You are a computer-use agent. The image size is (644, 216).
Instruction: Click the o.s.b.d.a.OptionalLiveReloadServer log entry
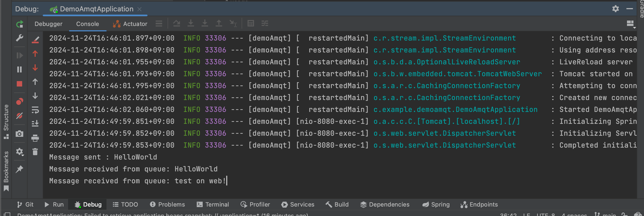[447, 62]
